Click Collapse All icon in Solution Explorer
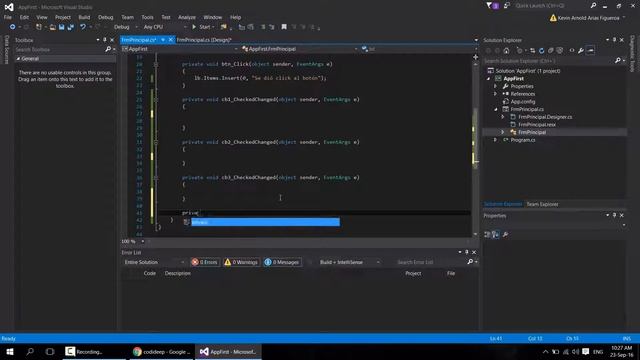 (551, 51)
